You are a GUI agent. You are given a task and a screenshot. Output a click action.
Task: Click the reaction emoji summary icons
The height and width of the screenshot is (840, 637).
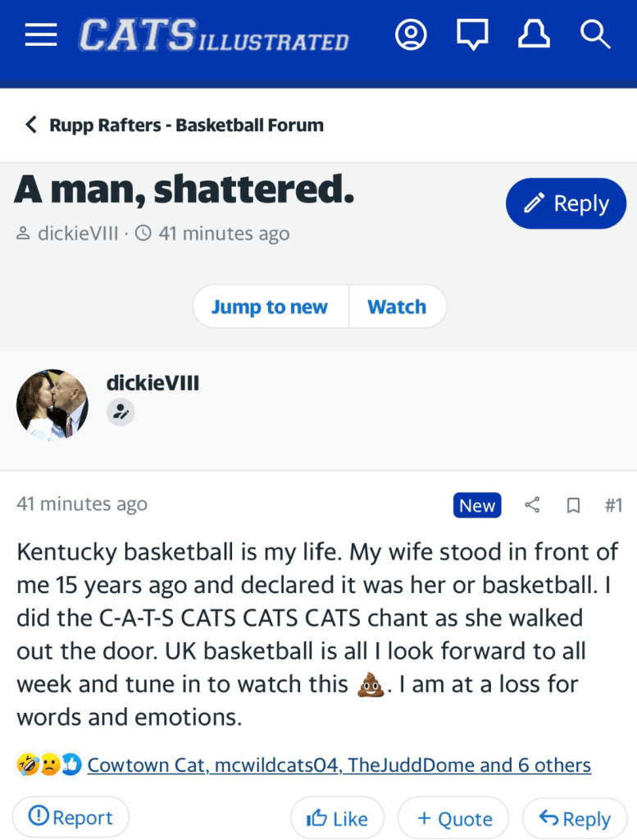click(49, 765)
